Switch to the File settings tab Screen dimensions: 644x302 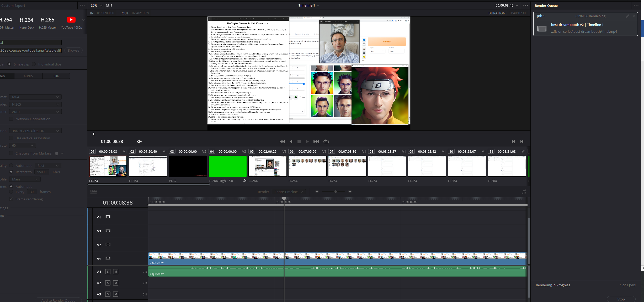tap(56, 76)
